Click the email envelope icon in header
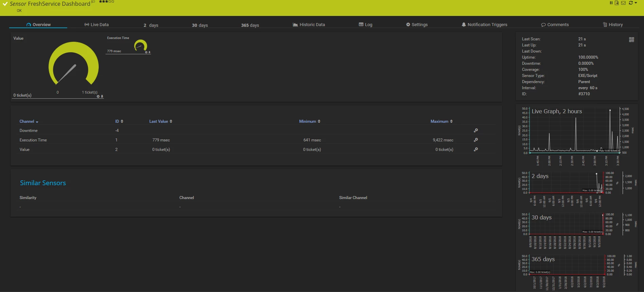 point(623,3)
